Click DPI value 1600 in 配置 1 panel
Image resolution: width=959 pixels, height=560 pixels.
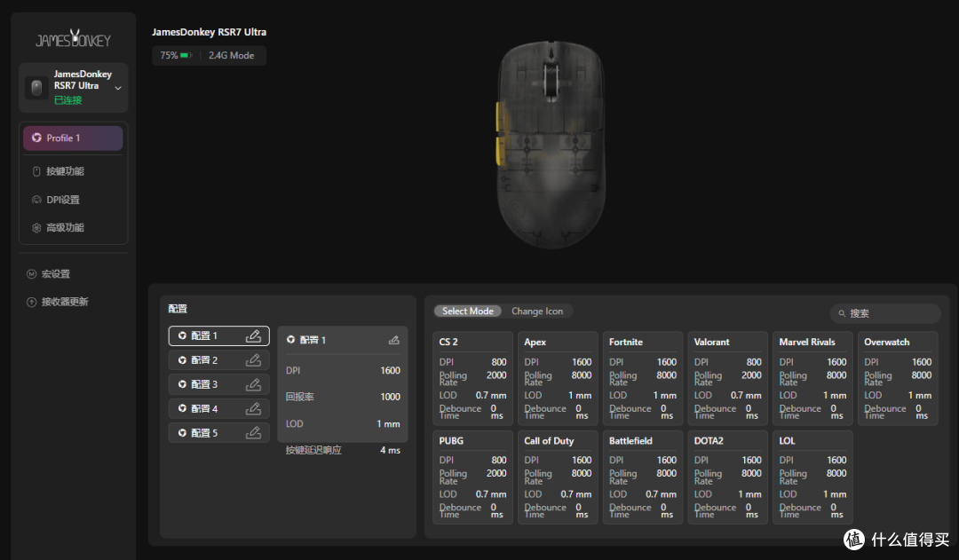pyautogui.click(x=390, y=370)
